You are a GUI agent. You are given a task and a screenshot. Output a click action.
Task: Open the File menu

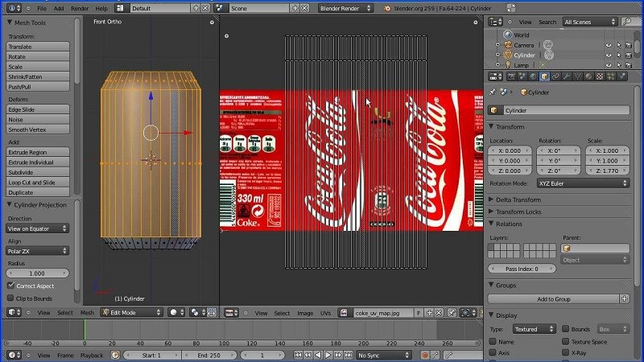tap(42, 8)
